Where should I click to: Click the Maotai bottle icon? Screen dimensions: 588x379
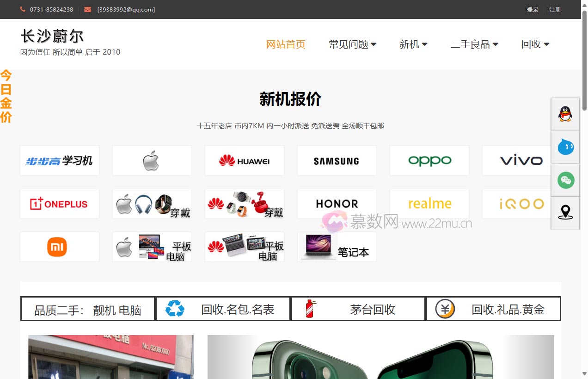[x=309, y=308]
